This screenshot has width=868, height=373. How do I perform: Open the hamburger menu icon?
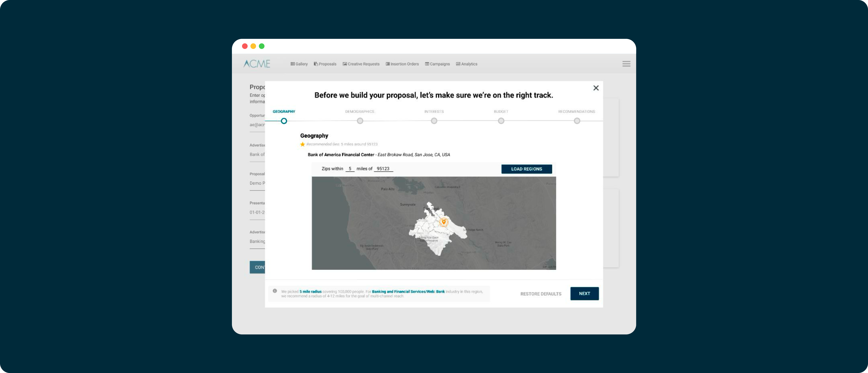coord(626,64)
